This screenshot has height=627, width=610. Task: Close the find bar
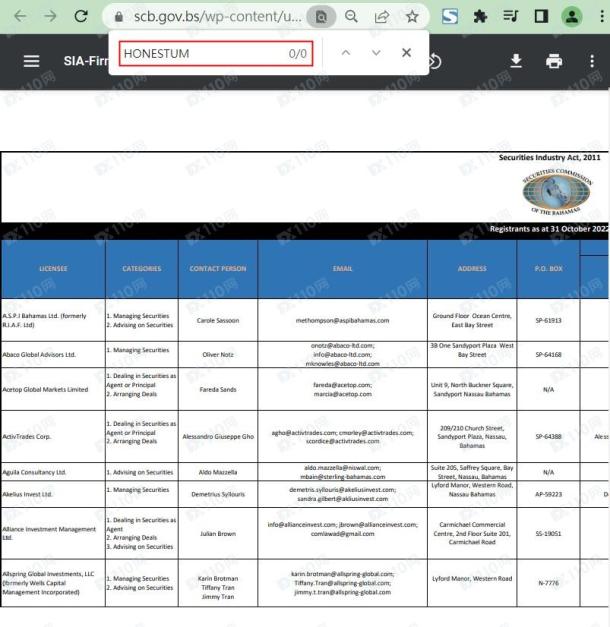click(406, 53)
